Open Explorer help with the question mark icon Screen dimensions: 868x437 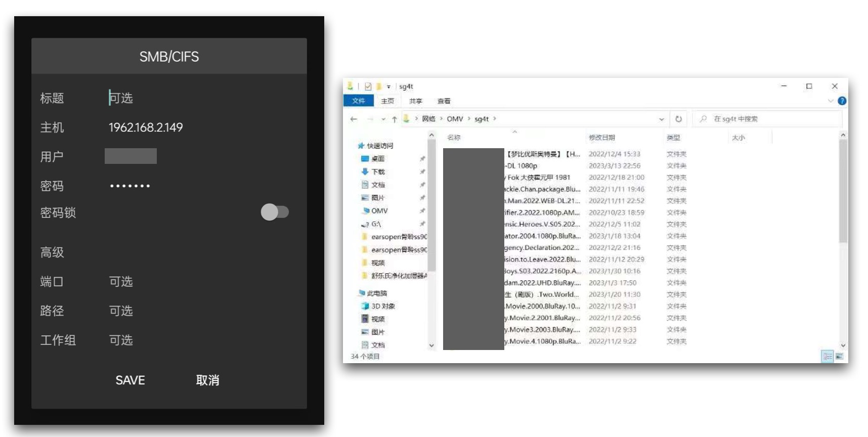coord(842,101)
